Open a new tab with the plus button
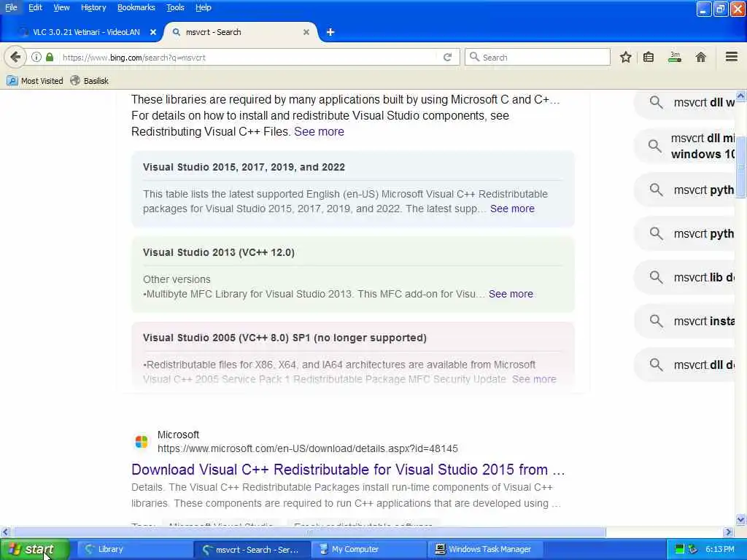The width and height of the screenshot is (747, 560). (x=330, y=32)
